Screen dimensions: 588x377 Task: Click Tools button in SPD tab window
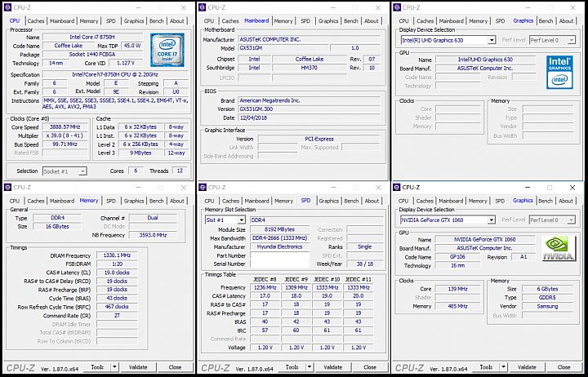292,367
